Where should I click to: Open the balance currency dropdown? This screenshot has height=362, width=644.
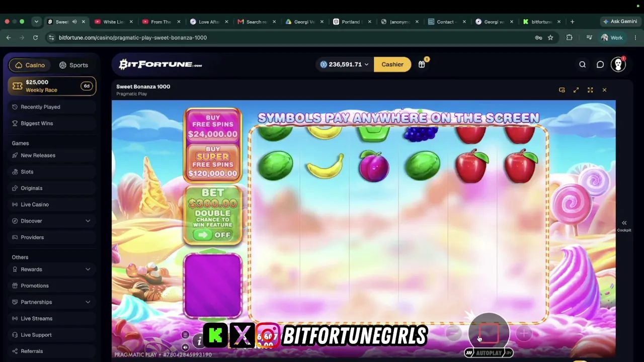pos(345,64)
